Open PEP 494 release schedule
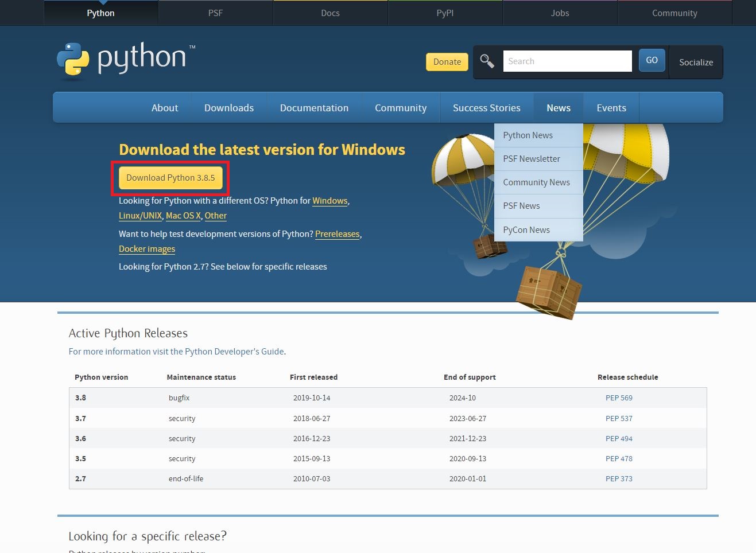The height and width of the screenshot is (553, 756). coord(619,438)
